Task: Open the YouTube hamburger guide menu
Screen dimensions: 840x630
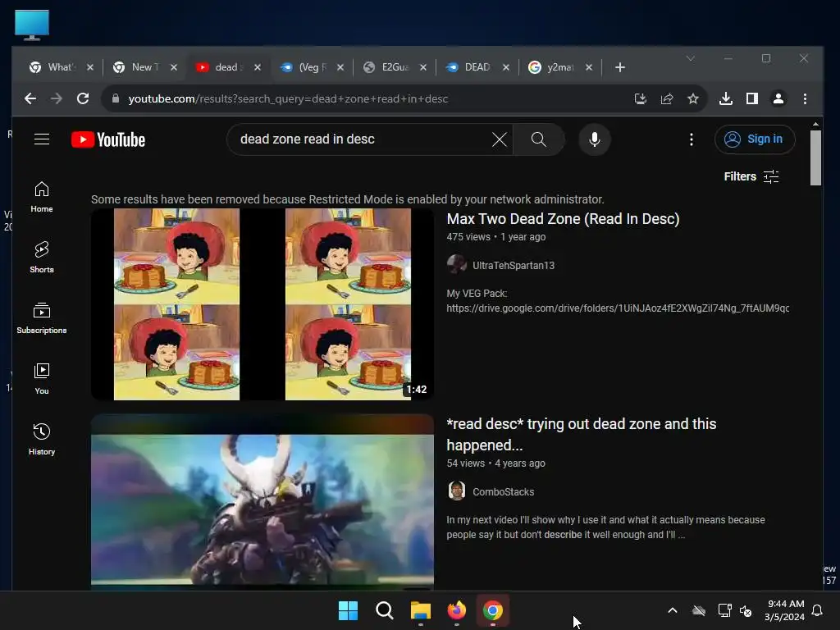Action: pyautogui.click(x=42, y=139)
